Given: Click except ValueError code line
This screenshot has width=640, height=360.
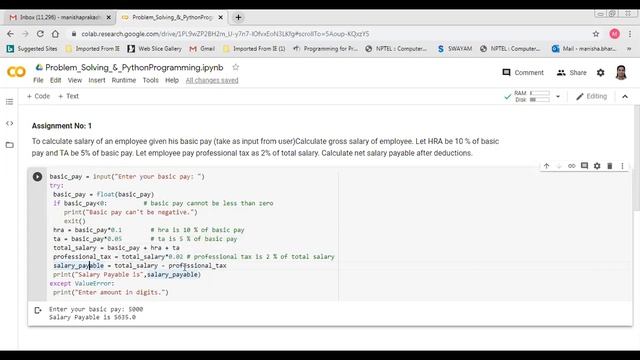Looking at the screenshot, I should point(82,283).
